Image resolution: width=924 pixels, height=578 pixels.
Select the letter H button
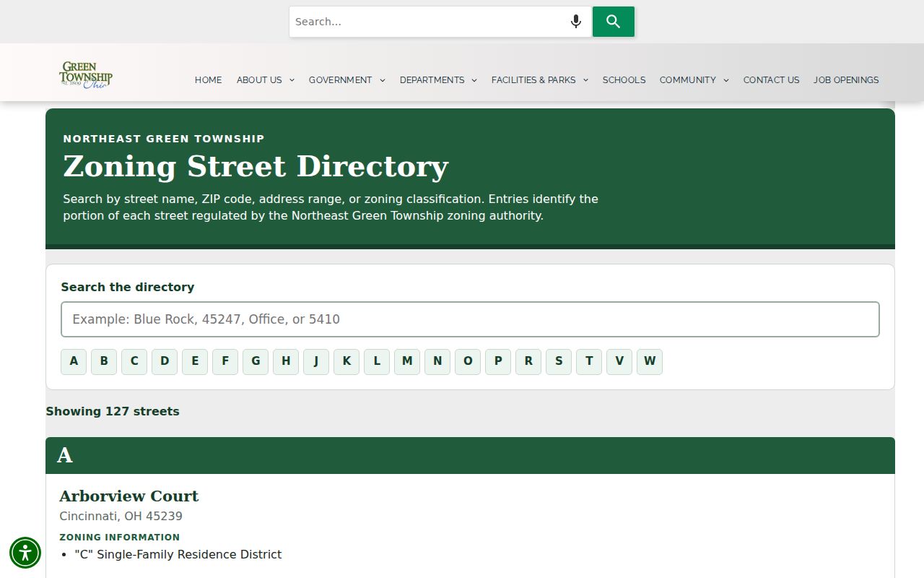(x=286, y=362)
